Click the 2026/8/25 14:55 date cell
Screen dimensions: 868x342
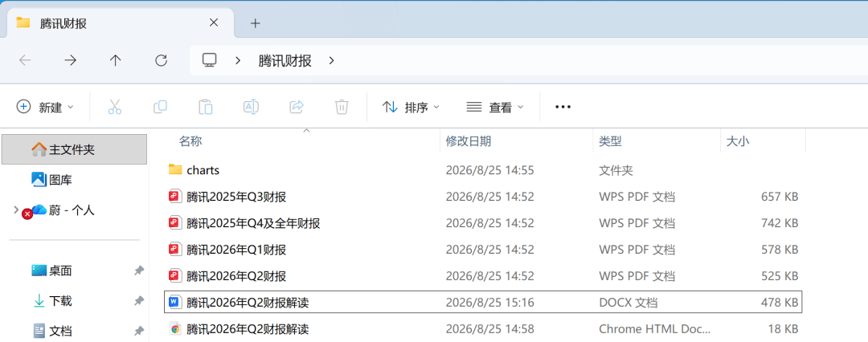[x=490, y=170]
